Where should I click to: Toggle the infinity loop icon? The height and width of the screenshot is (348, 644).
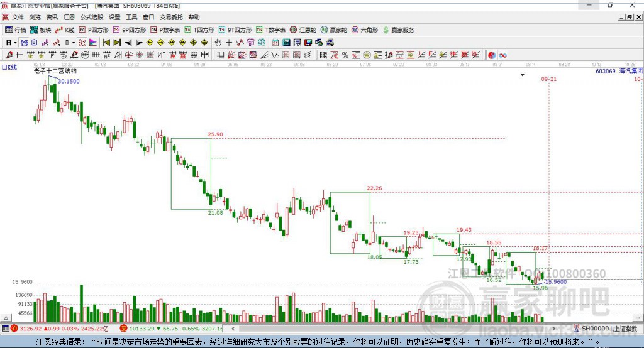502,55
